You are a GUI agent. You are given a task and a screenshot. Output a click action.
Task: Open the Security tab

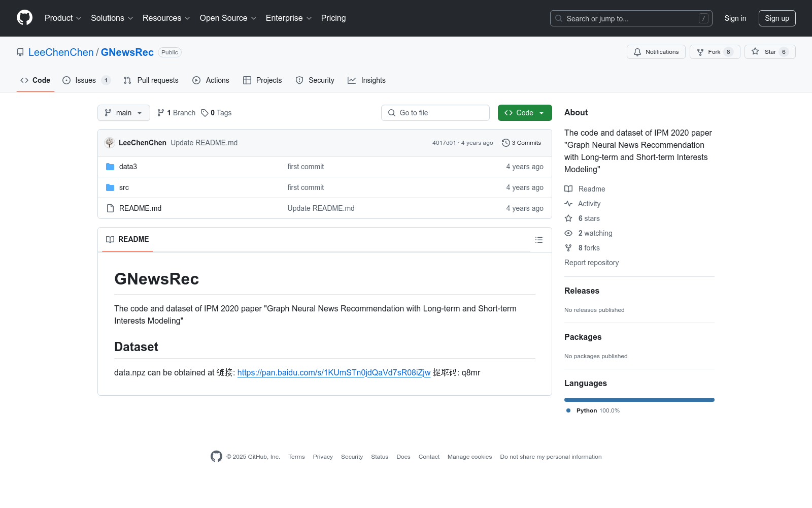(x=315, y=80)
